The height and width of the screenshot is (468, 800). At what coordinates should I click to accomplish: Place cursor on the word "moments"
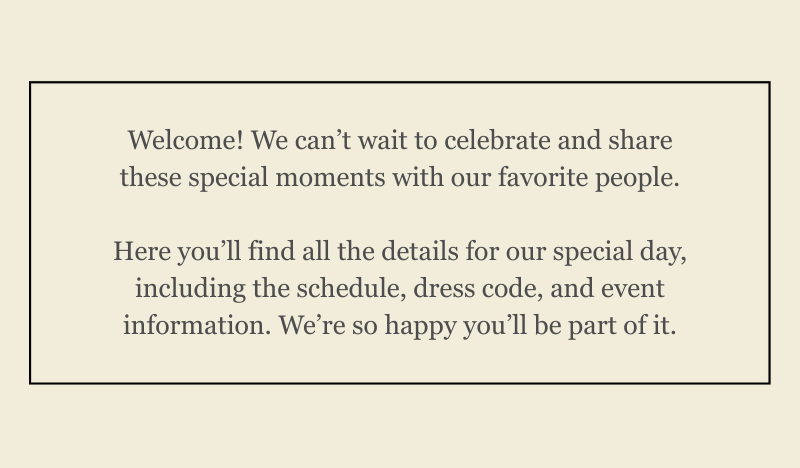point(330,178)
